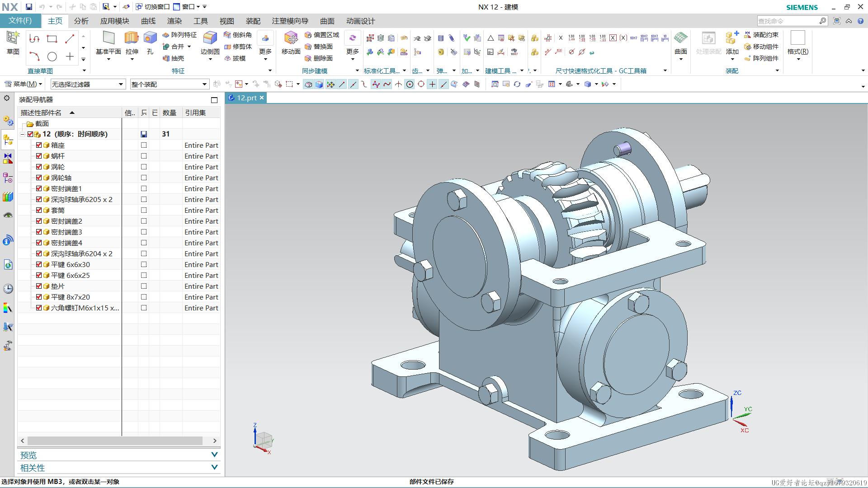The height and width of the screenshot is (488, 868).
Task: Open the 特征 group expander arrow
Action: click(x=270, y=70)
